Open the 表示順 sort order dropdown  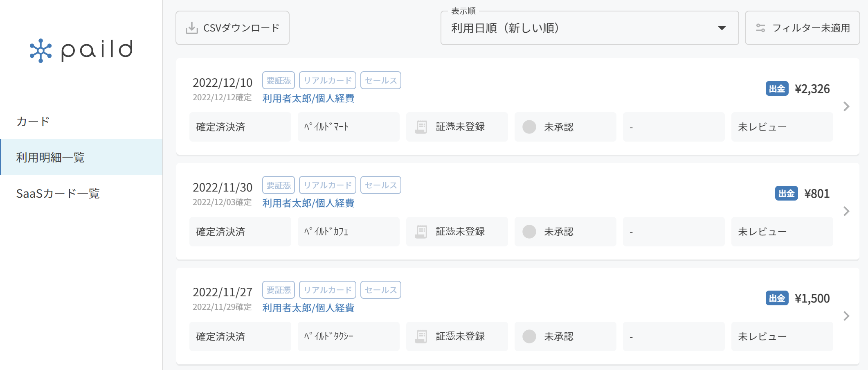click(589, 28)
